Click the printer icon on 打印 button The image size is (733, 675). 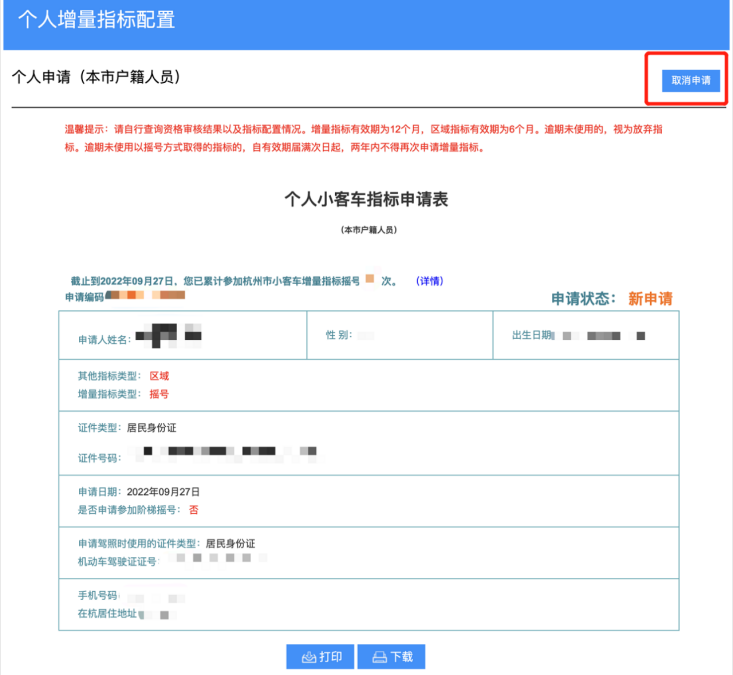(310, 657)
